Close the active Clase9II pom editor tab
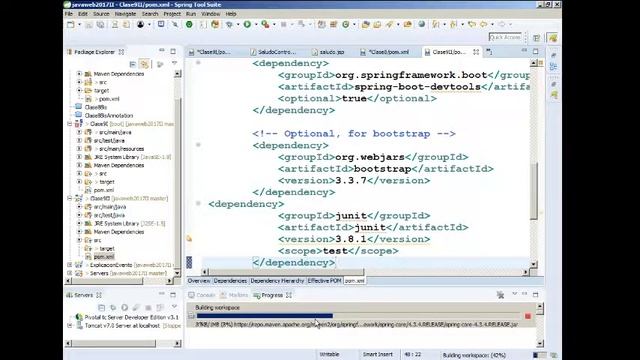The width and height of the screenshot is (640, 360). point(476,52)
